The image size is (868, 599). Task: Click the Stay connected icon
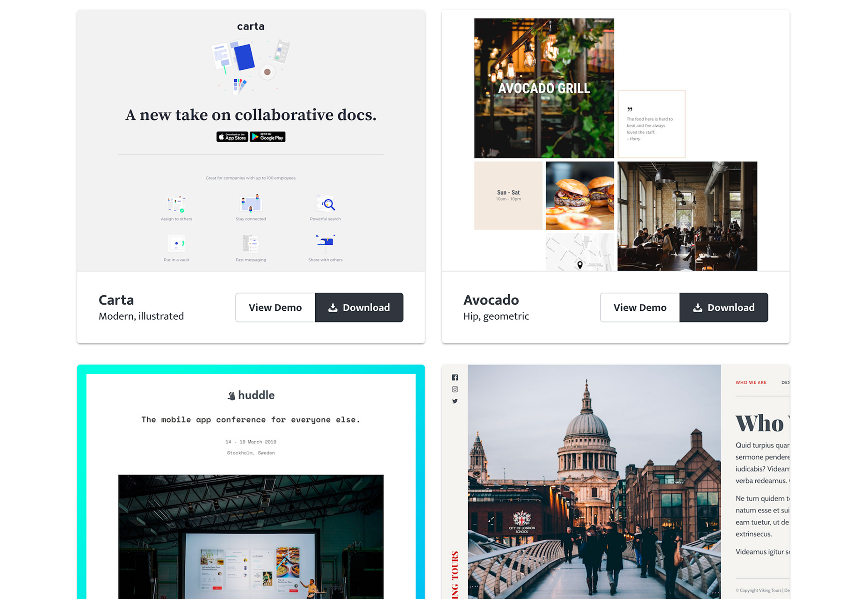(251, 204)
